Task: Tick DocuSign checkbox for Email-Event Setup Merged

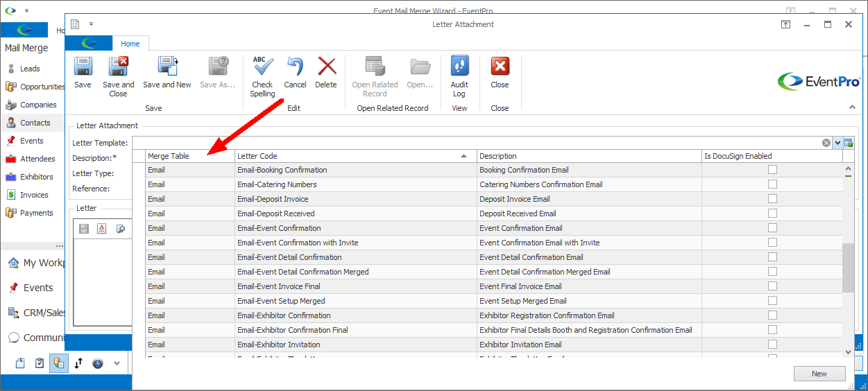Action: tap(772, 301)
